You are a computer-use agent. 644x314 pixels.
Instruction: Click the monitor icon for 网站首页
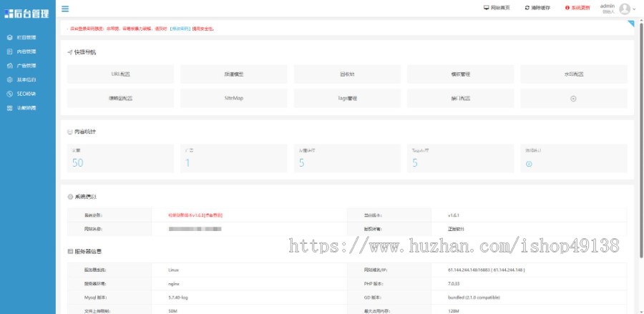(x=487, y=8)
